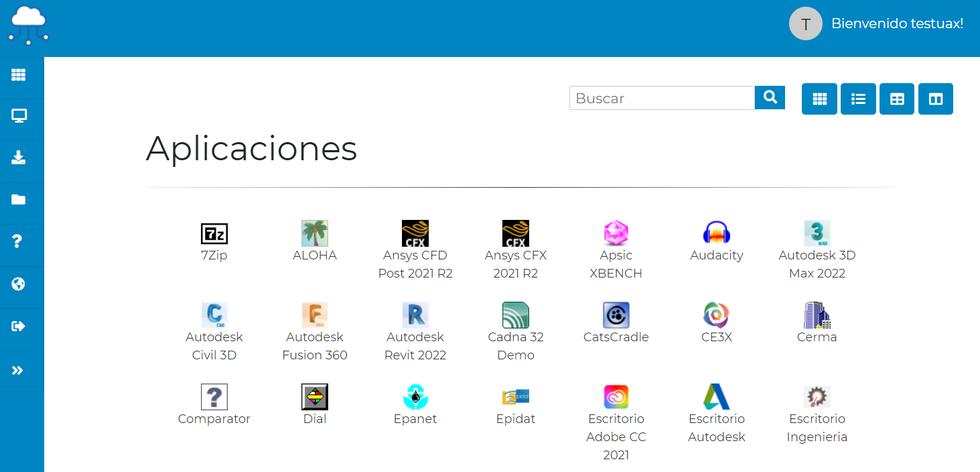The image size is (980, 472).
Task: Click the sign-out icon in the sidebar
Action: (19, 327)
